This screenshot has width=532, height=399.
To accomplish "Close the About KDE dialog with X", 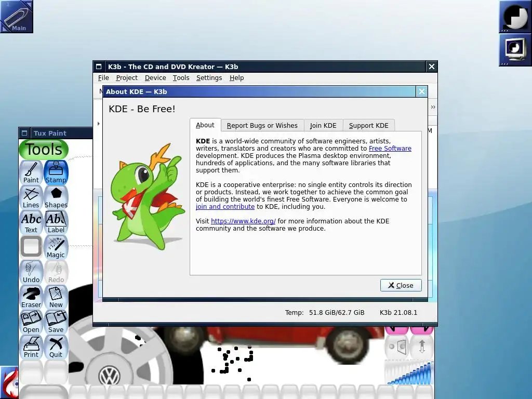I will pyautogui.click(x=421, y=91).
